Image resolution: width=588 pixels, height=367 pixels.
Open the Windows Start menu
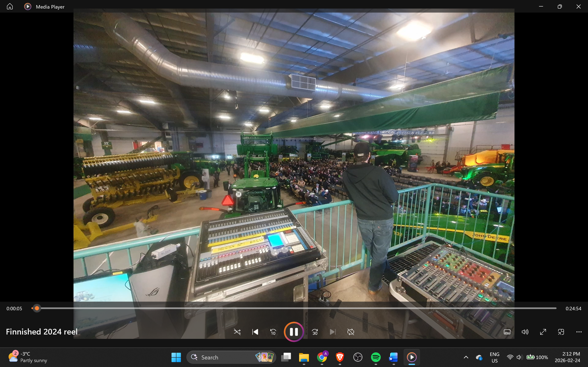(x=176, y=357)
